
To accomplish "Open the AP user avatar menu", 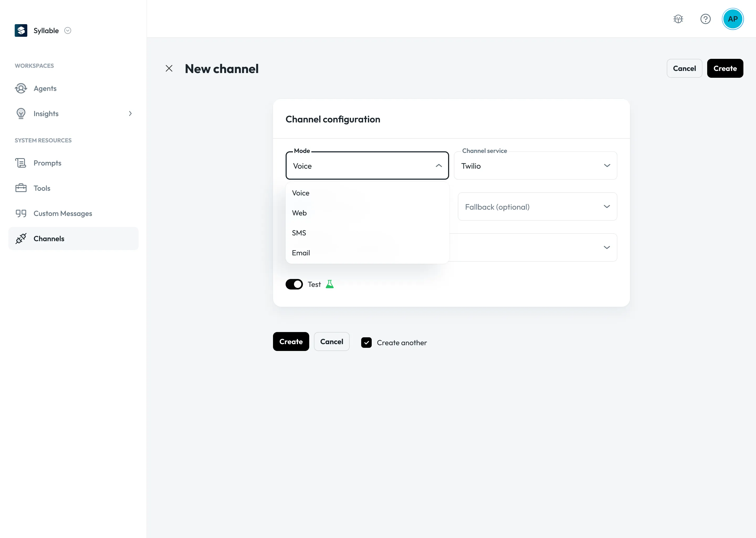I will coord(732,19).
